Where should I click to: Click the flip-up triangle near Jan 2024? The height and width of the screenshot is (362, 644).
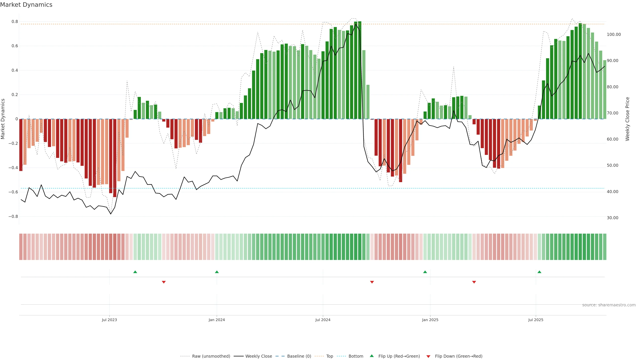(217, 272)
